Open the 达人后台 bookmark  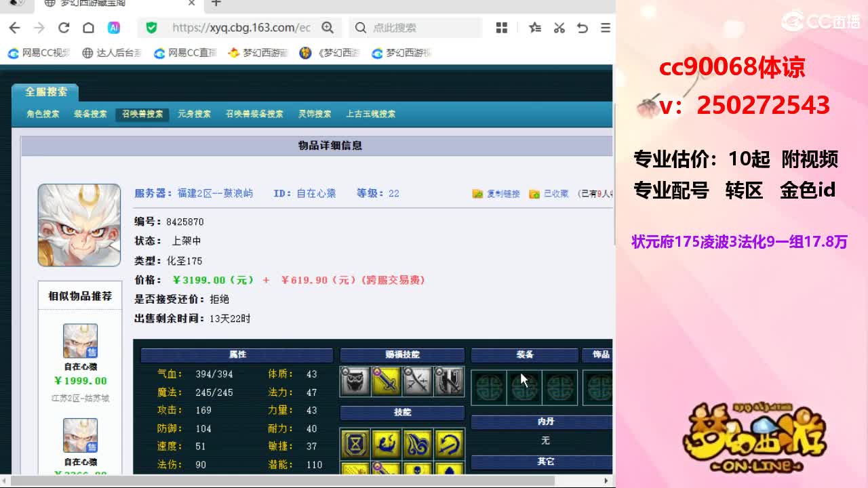pos(112,53)
